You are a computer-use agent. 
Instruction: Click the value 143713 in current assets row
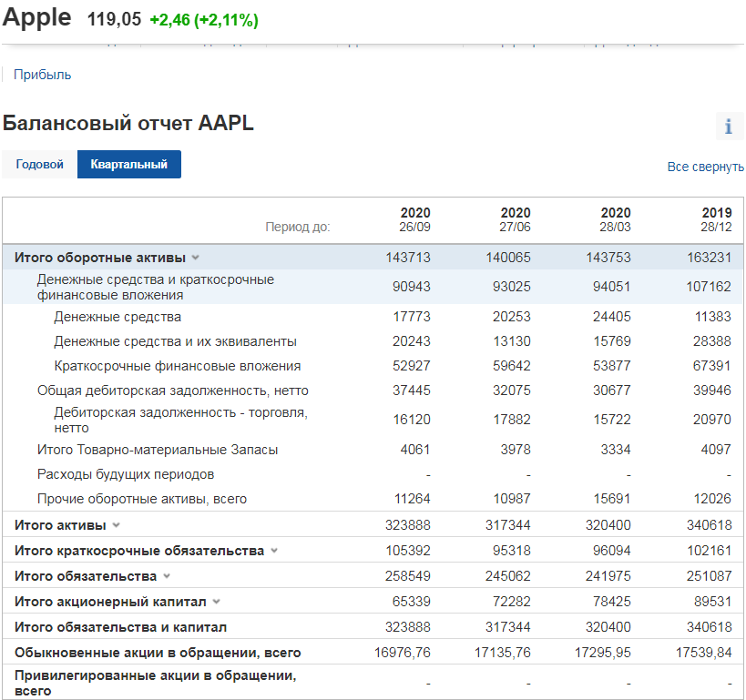pos(408,258)
